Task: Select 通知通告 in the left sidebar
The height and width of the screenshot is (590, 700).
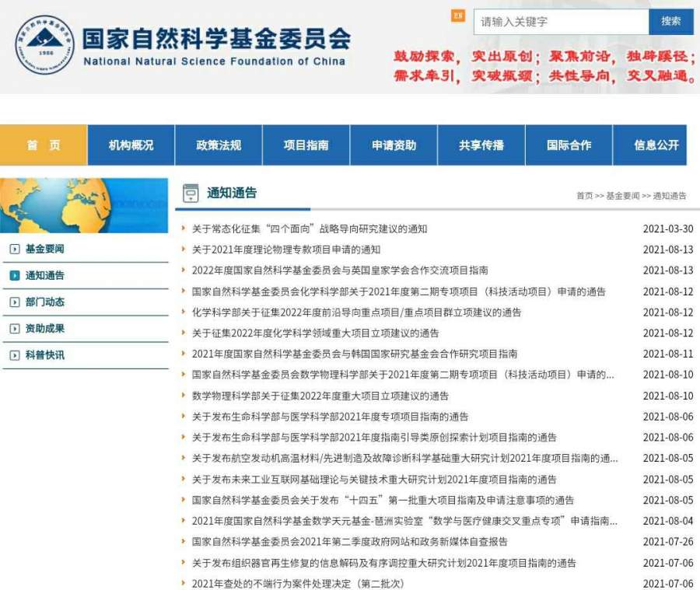Action: [45, 275]
